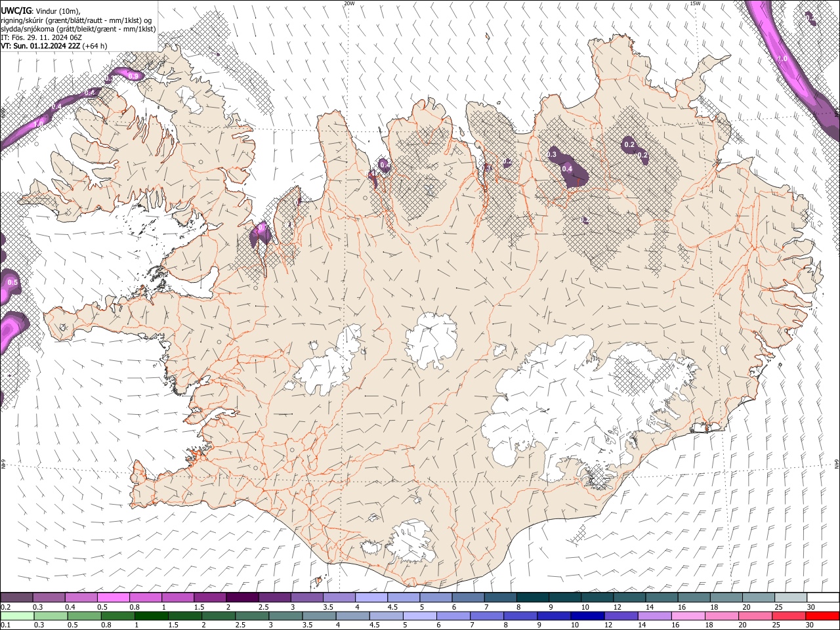This screenshot has width=840, height=630.
Task: Click the UWC/IG title text
Action: pos(16,10)
